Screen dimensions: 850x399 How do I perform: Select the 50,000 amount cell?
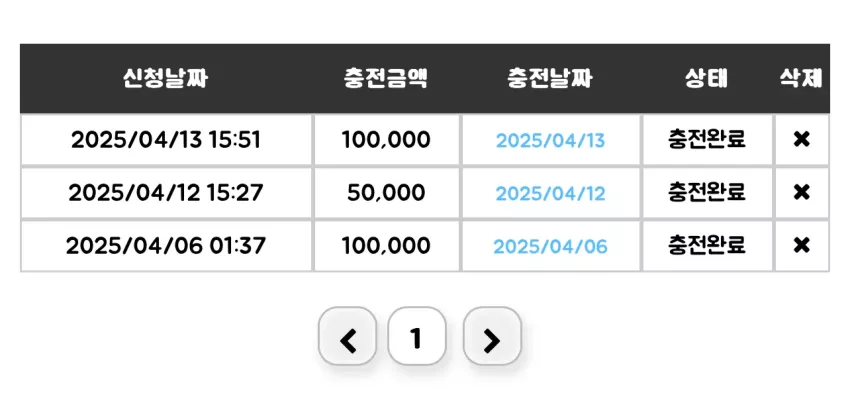tap(387, 193)
